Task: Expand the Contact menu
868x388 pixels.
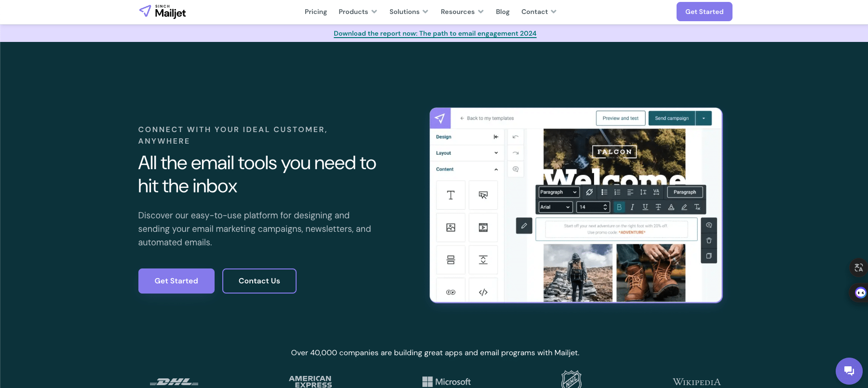Action: [539, 12]
